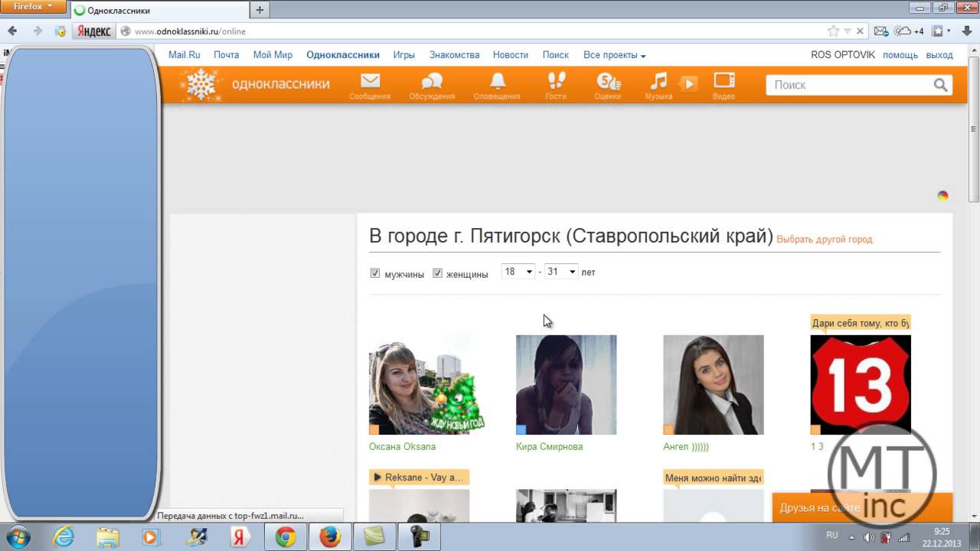This screenshot has width=980, height=551.
Task: Open Mail.Ru link in top bar
Action: [184, 55]
